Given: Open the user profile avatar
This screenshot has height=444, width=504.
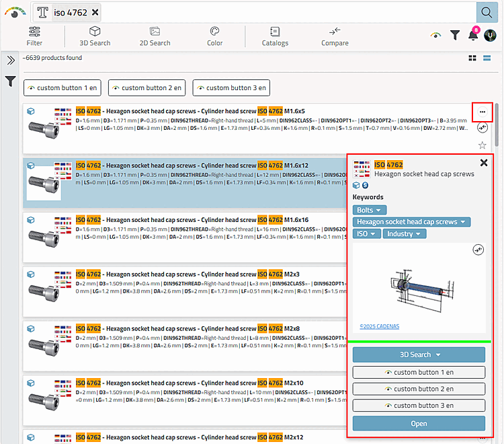Looking at the screenshot, I should [490, 35].
